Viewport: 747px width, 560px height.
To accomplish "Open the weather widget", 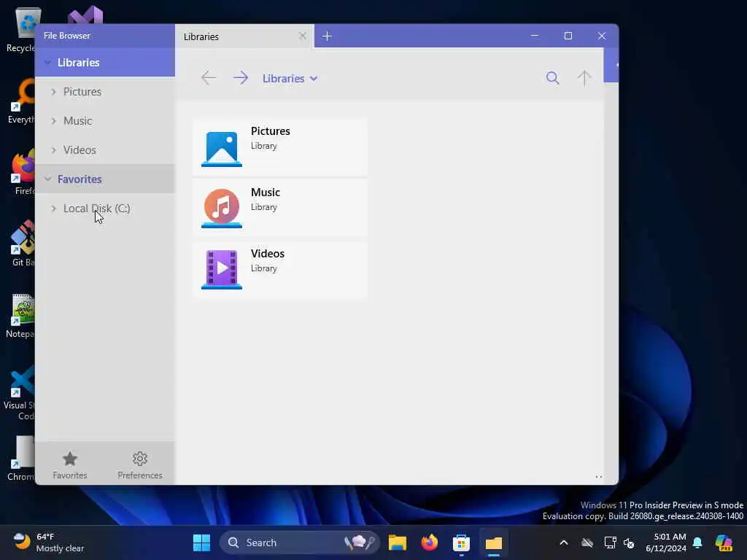I will pyautogui.click(x=48, y=542).
